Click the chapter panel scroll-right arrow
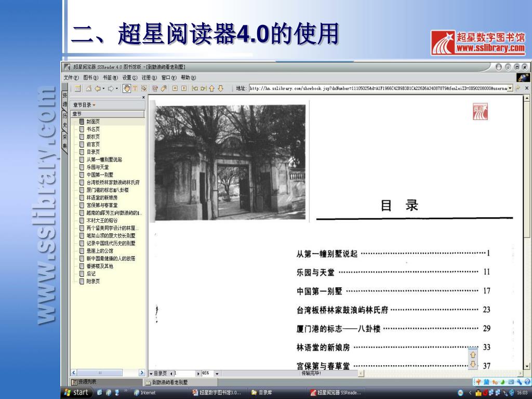This screenshot has width=532, height=399. click(142, 373)
